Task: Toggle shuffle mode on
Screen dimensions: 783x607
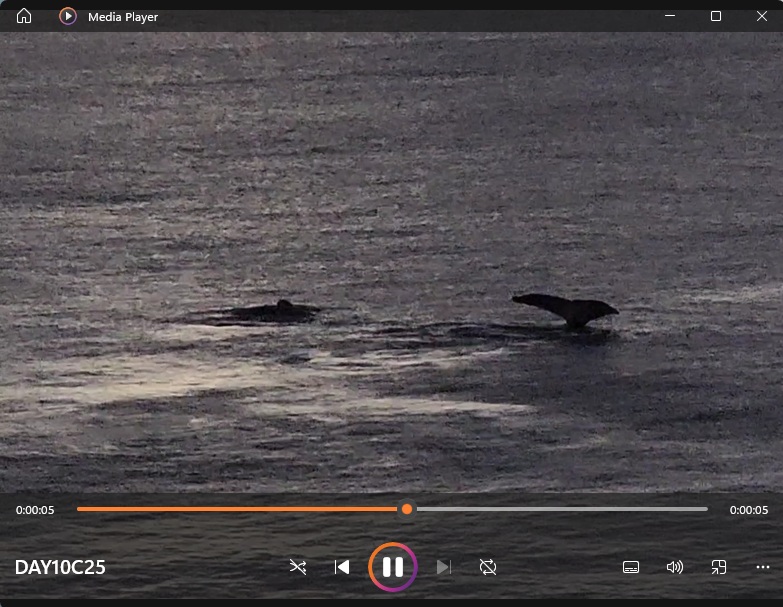Action: pyautogui.click(x=297, y=567)
